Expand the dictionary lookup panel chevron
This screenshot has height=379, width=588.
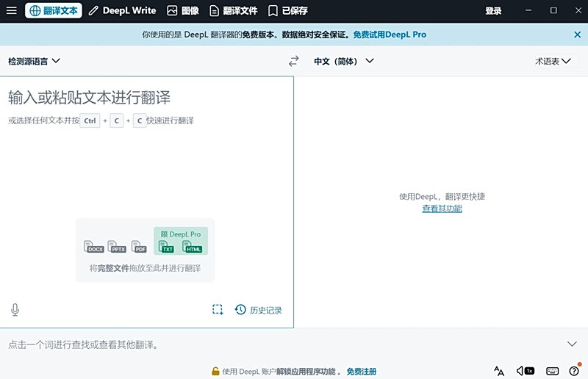tap(572, 344)
